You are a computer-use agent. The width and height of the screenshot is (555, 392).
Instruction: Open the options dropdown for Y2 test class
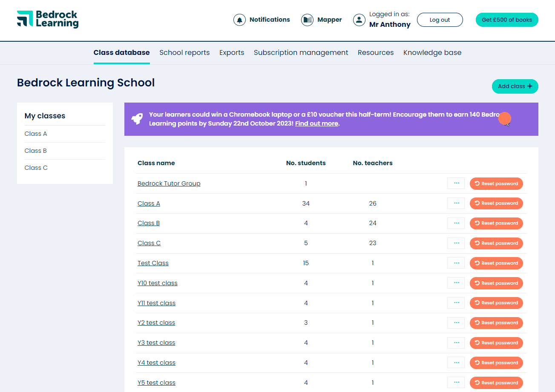click(x=456, y=323)
